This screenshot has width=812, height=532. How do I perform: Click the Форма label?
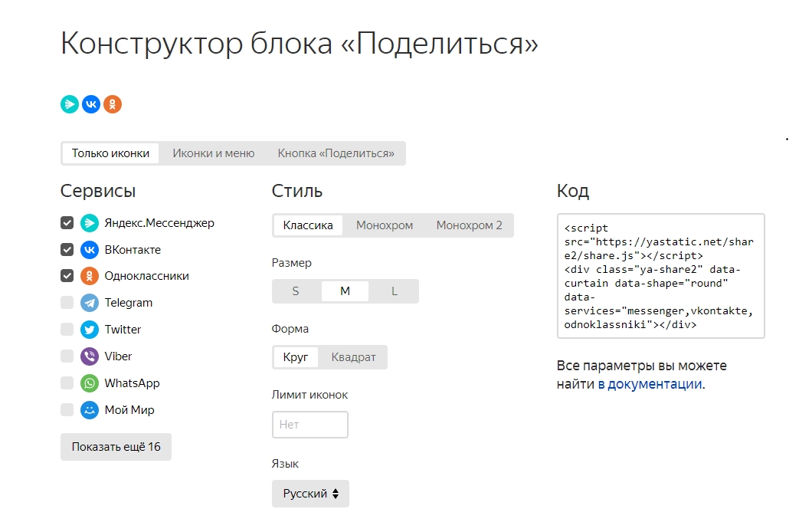pos(290,329)
